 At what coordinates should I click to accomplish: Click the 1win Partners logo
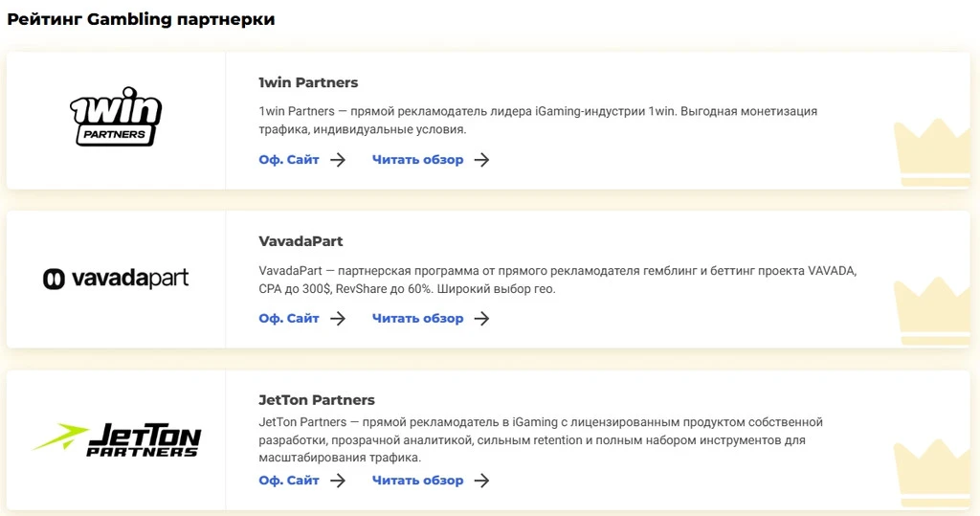pos(116,117)
